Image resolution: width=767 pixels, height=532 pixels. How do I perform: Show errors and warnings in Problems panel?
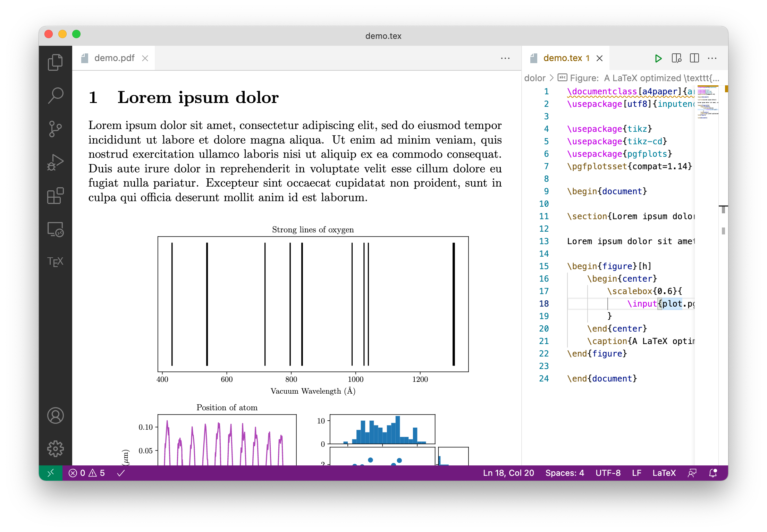[87, 473]
